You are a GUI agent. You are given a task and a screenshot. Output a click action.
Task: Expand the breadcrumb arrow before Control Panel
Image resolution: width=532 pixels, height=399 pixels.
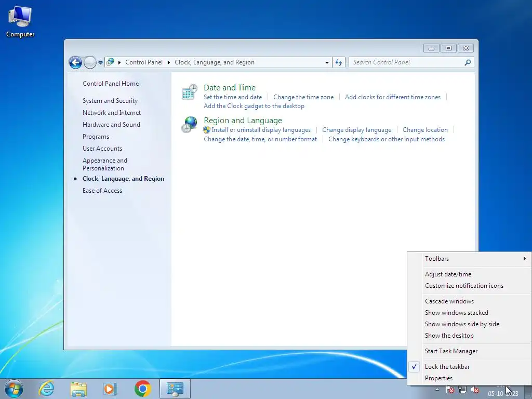[x=119, y=62]
